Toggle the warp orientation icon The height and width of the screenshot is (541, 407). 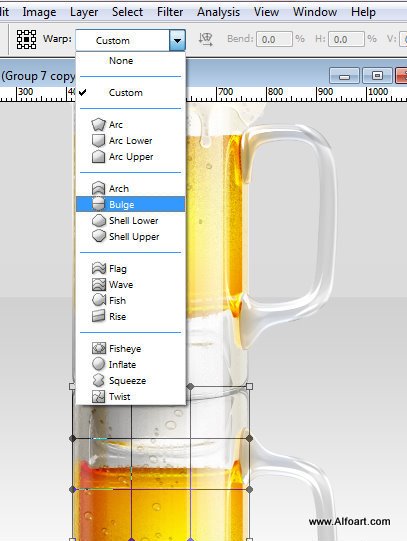pyautogui.click(x=206, y=39)
